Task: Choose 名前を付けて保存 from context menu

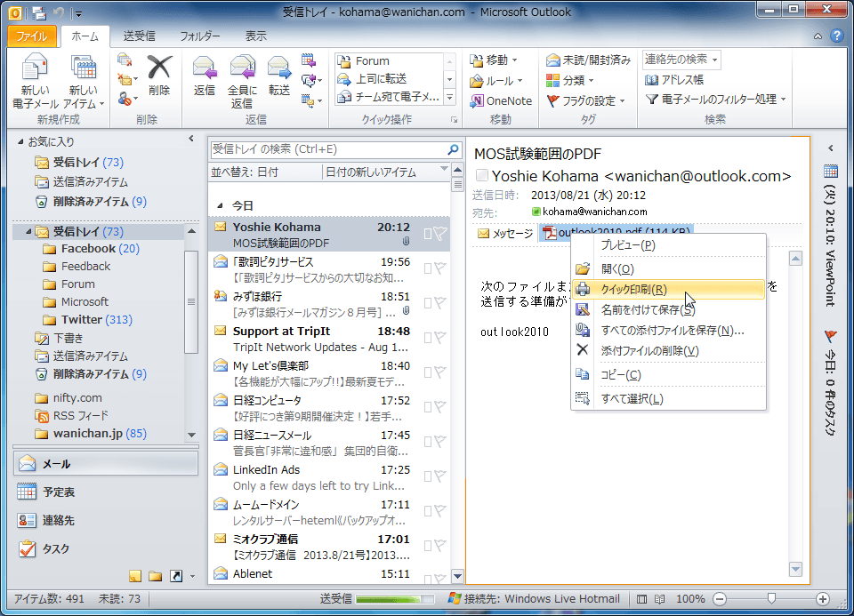Action: pos(668,309)
